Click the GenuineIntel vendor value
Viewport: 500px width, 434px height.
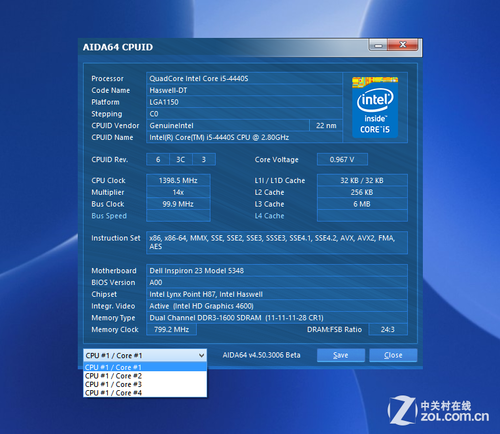tap(228, 126)
